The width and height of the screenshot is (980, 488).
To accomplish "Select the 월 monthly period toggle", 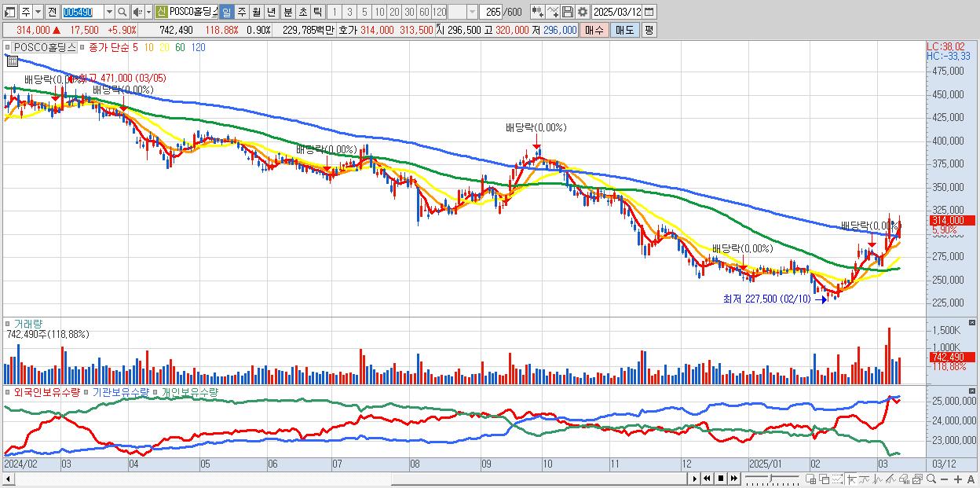I will tap(256, 12).
